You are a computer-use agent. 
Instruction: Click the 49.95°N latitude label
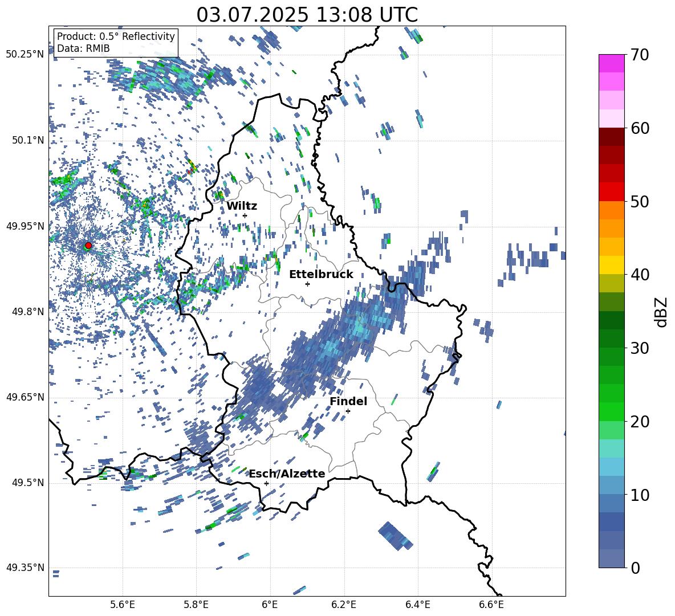click(25, 226)
